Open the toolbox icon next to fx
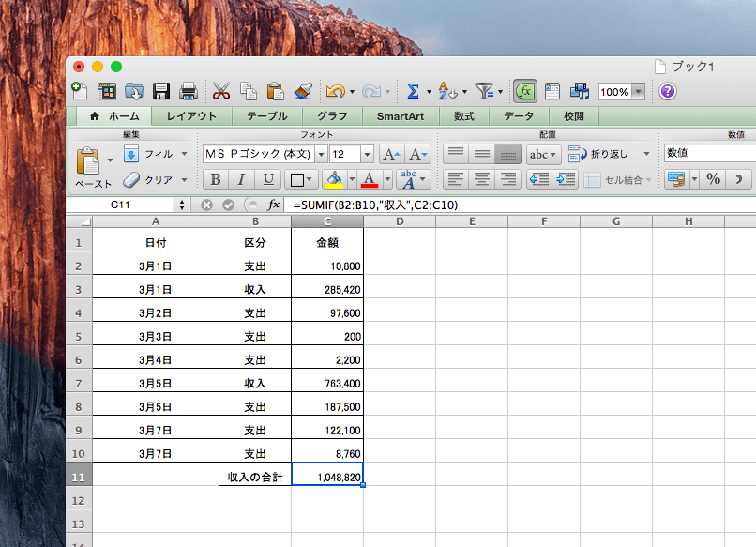The image size is (756, 547). 552,91
